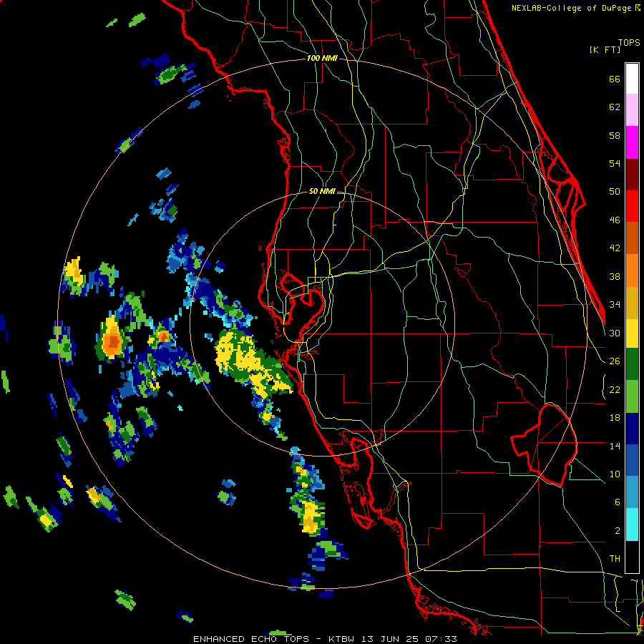
Task: Select the dark red legend swatch
Action: 632,175
